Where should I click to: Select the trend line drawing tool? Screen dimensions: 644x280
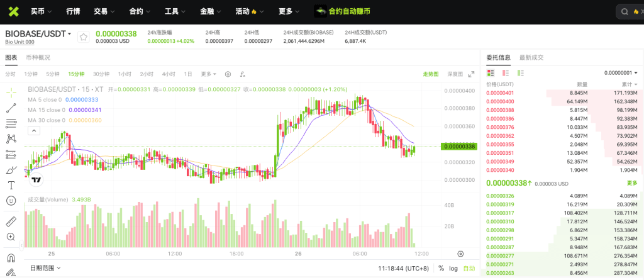pos(11,108)
